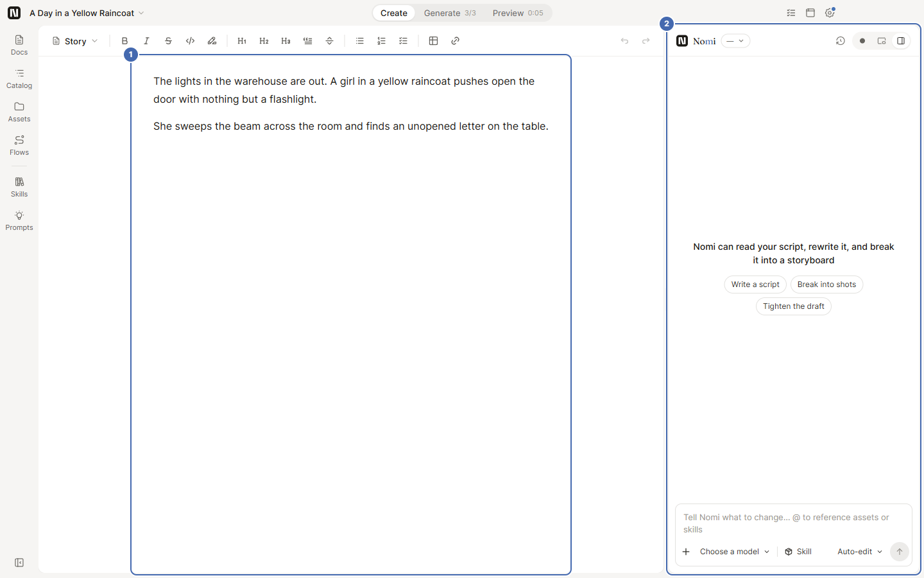The width and height of the screenshot is (924, 578).
Task: Open the Choose a model dropdown
Action: pyautogui.click(x=735, y=552)
